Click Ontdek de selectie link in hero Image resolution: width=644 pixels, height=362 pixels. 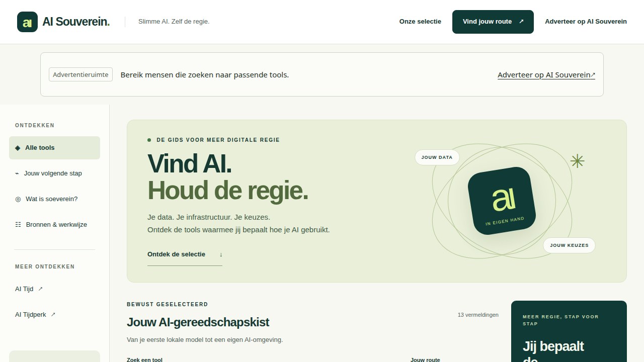coord(185,254)
